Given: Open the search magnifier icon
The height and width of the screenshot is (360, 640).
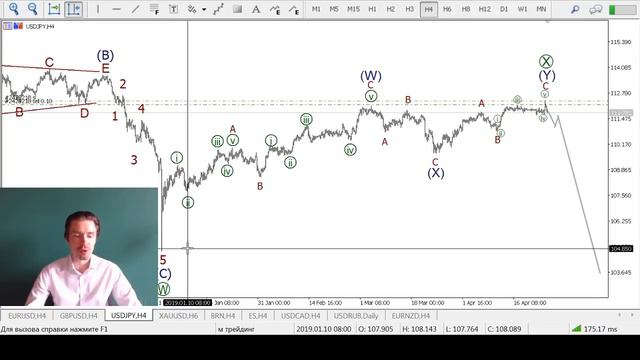Looking at the screenshot, I should [575, 9].
